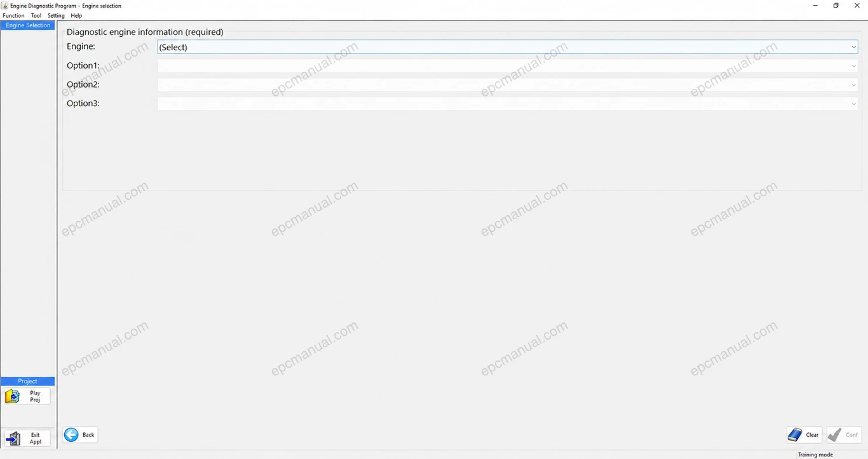The height and width of the screenshot is (459, 868).
Task: Click the Play Proj folder icon
Action: 13,396
